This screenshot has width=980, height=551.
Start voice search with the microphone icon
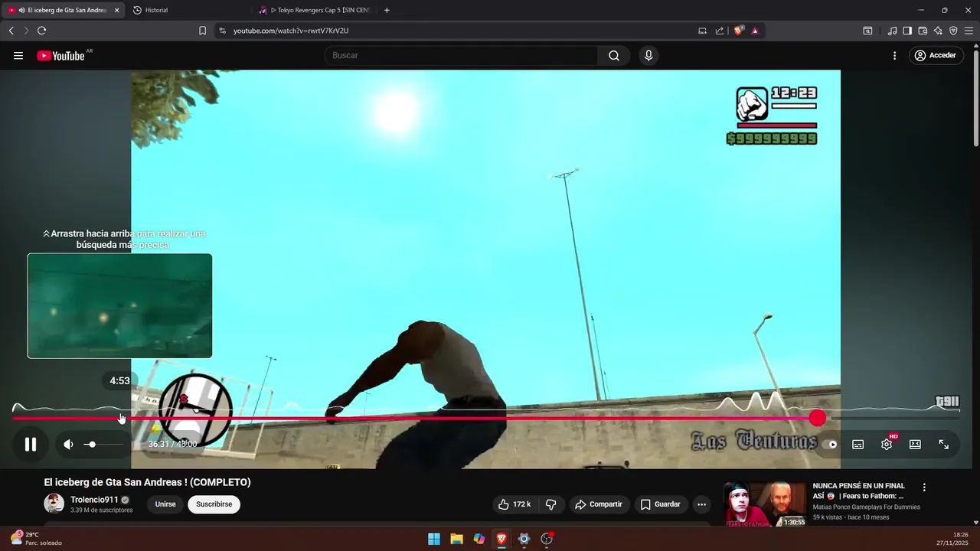coord(648,55)
